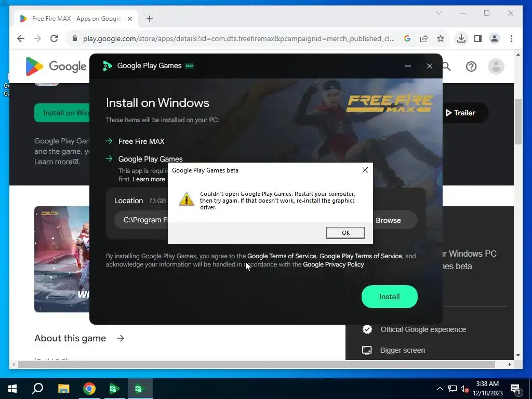Viewport: 532px width, 399px height.
Task: Open Google Play Terms of Service
Action: pos(361,256)
